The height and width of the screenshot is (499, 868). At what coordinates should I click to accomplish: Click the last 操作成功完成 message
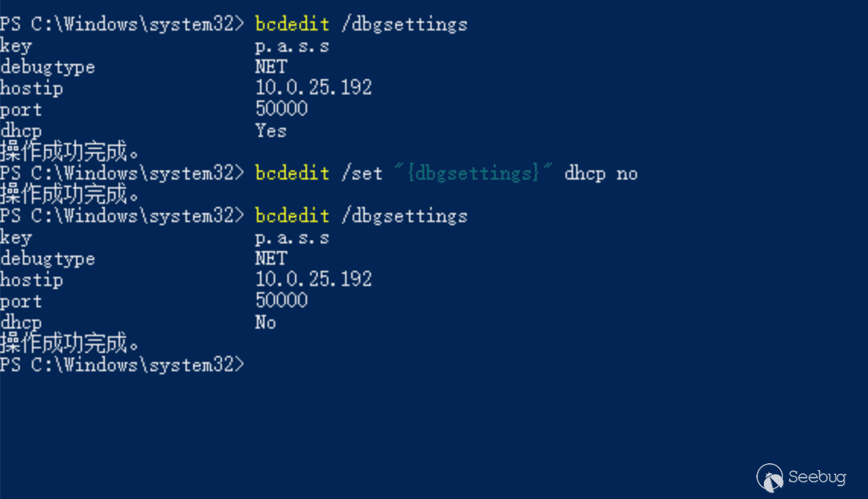click(69, 343)
